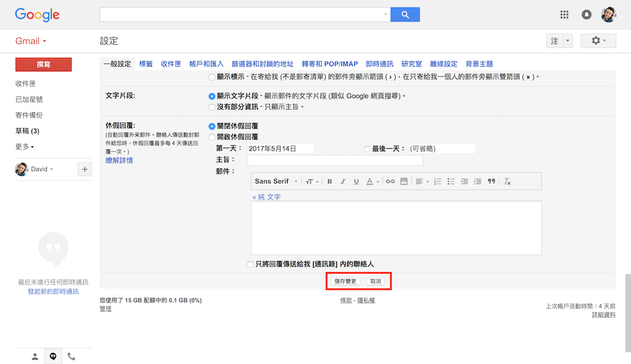Image resolution: width=631 pixels, height=364 pixels.
Task: Click the remove formatting icon
Action: 507,182
